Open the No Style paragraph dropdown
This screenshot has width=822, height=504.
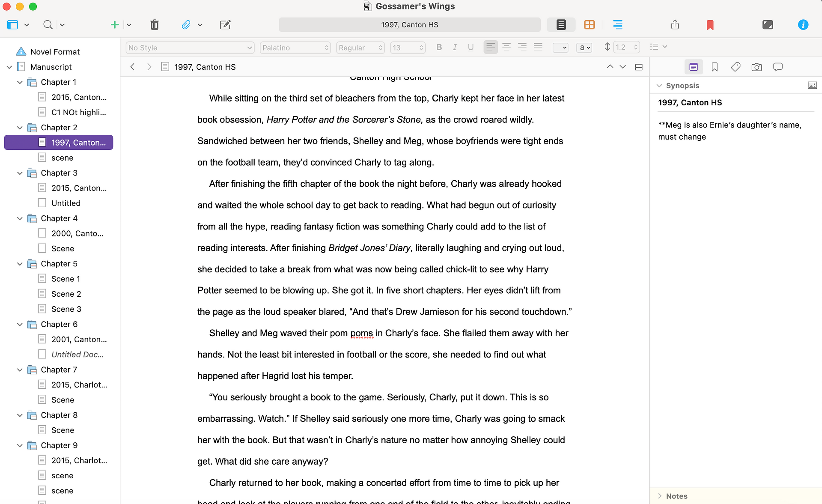click(190, 48)
